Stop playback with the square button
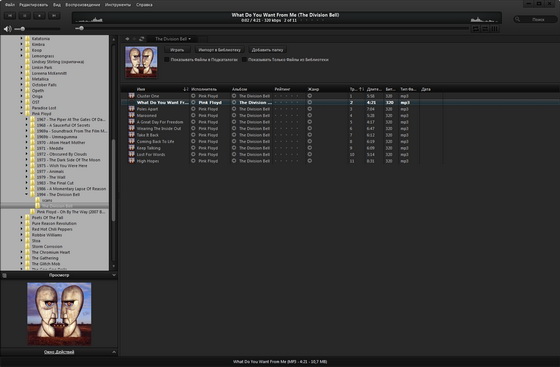Screen dimensions: 560x367 pyautogui.click(x=39, y=16)
